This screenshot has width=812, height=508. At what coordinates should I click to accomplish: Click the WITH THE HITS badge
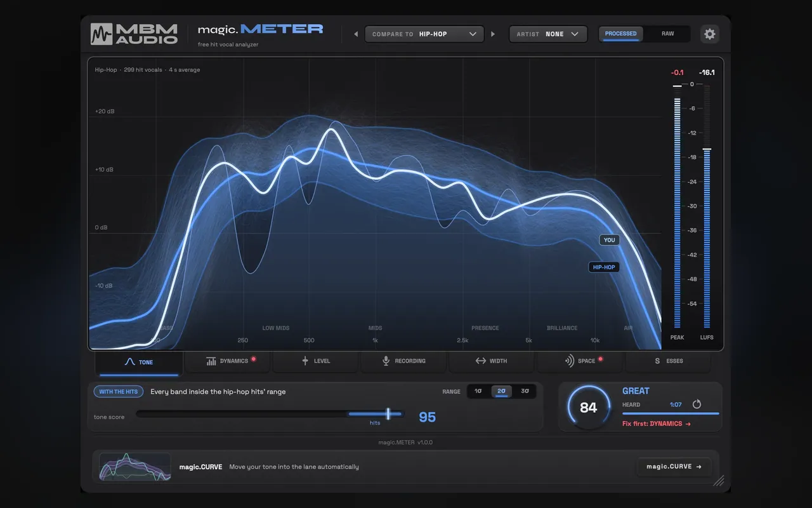pyautogui.click(x=119, y=392)
